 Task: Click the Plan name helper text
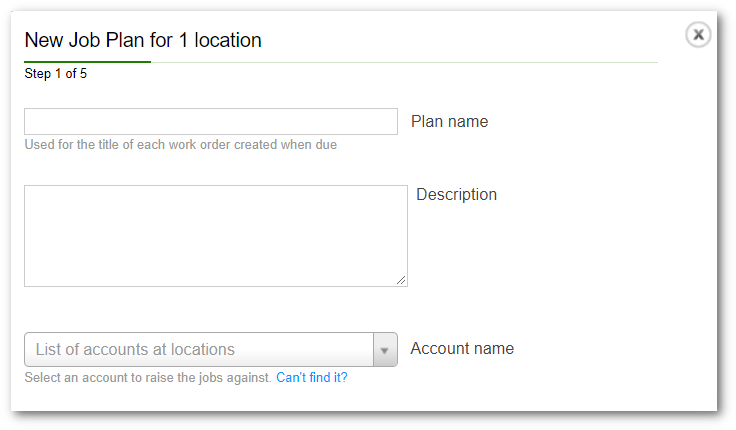[x=180, y=145]
